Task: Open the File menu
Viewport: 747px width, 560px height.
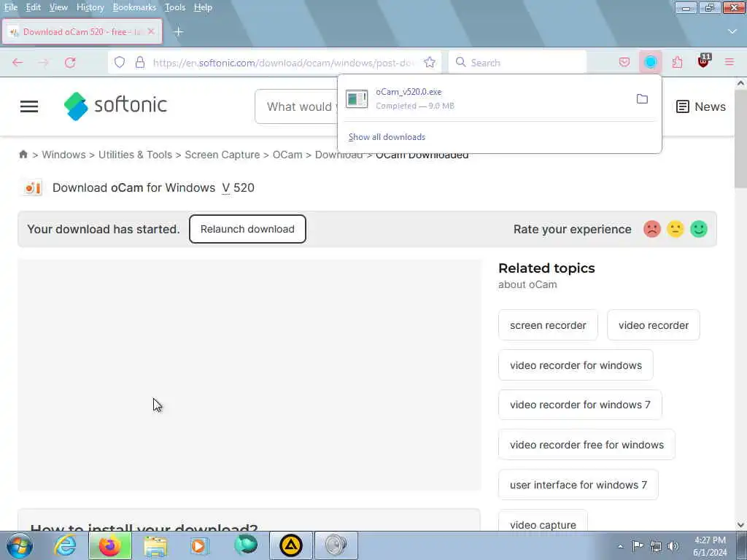Action: coord(10,7)
